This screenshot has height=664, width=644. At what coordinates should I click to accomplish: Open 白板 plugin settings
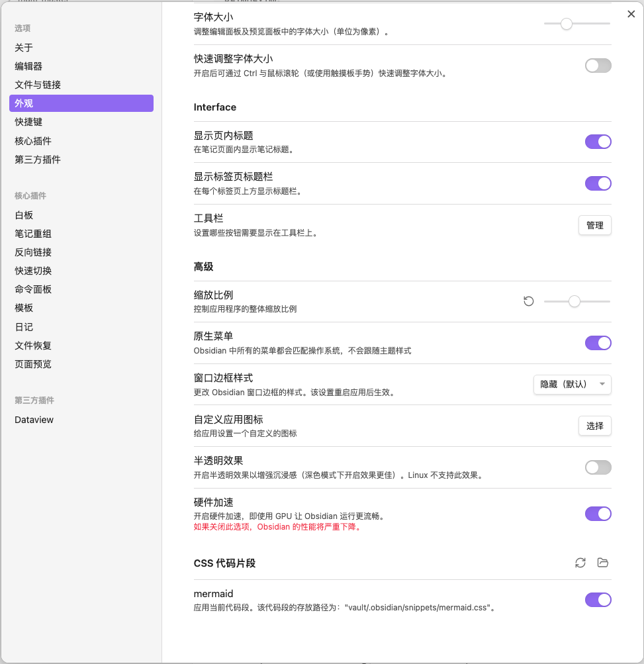click(81, 215)
